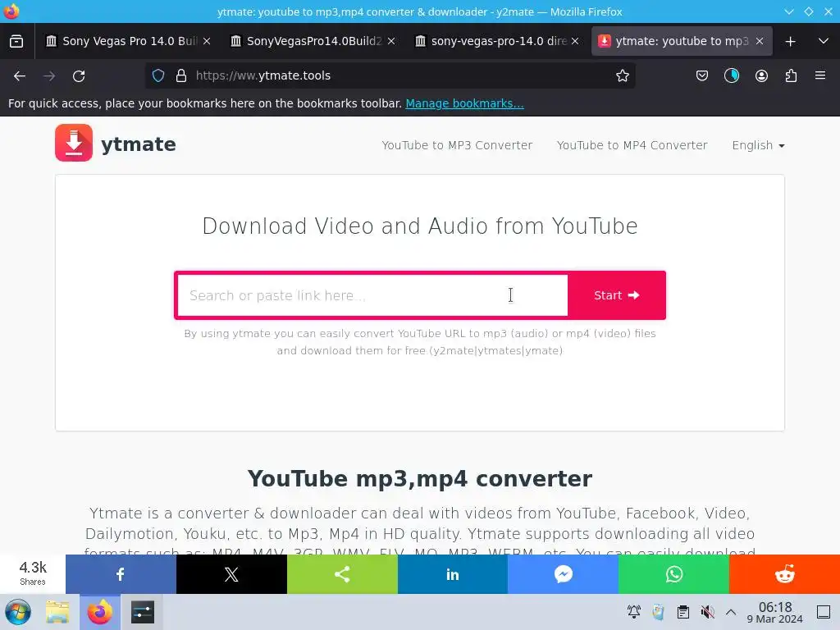Click the Start button to convert
This screenshot has height=630, width=840.
[617, 295]
